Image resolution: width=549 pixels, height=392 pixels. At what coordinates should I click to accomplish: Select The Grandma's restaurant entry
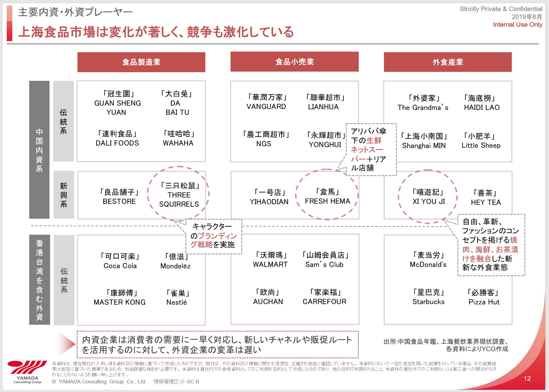point(423,103)
